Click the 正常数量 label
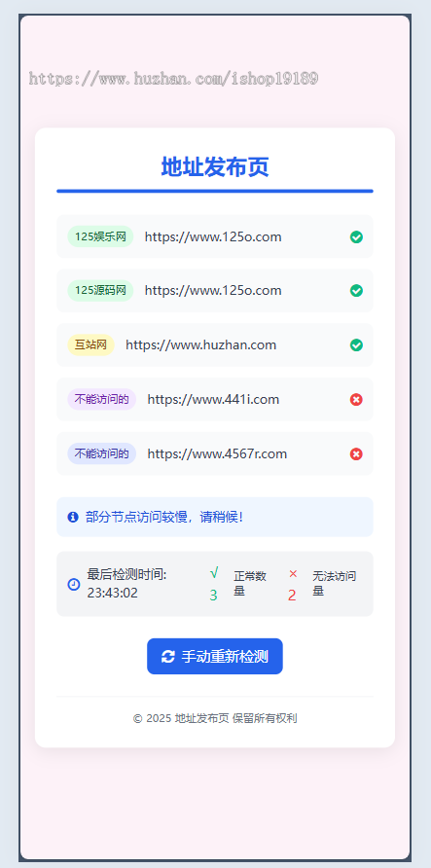431x868 pixels. coord(250,584)
